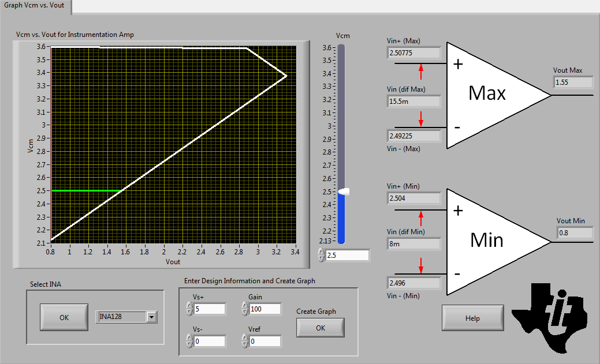
Task: Click the Max amplifier triangle symbol
Action: [498, 95]
